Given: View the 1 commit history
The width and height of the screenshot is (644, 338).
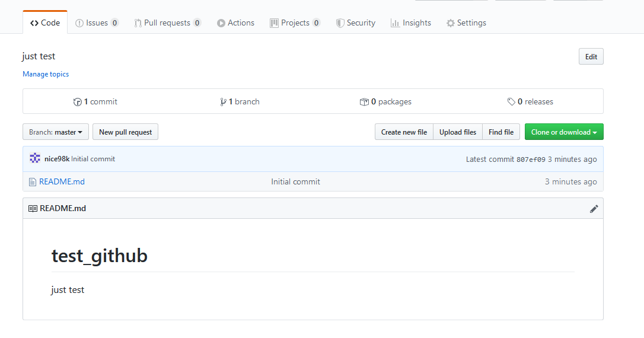Looking at the screenshot, I should pos(95,101).
